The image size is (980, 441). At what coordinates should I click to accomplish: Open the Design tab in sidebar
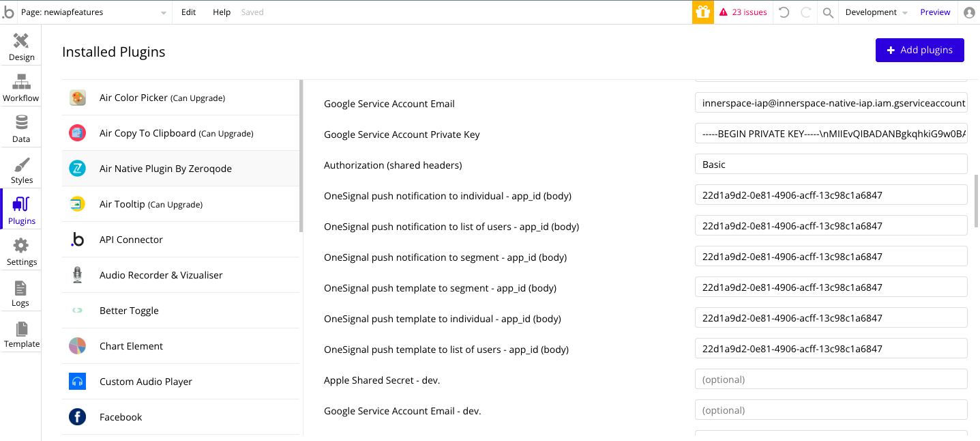click(21, 46)
